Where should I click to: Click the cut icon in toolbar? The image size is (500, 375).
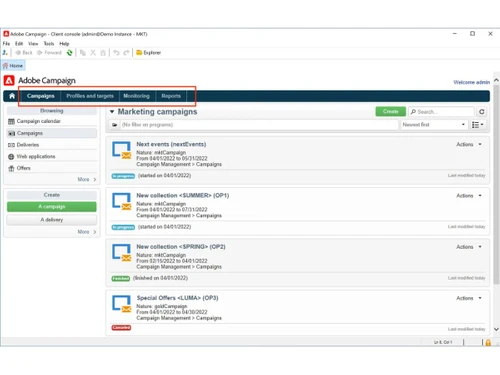[x=93, y=53]
